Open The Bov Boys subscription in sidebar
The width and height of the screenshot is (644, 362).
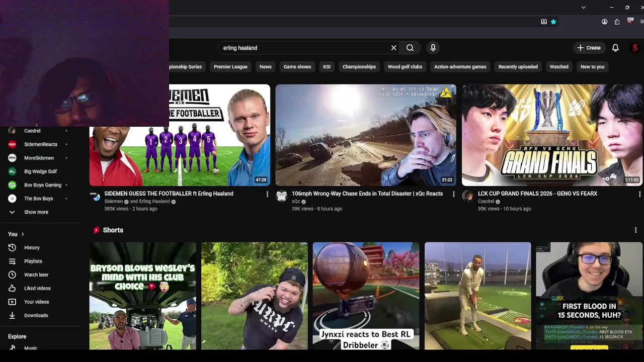[x=40, y=199]
